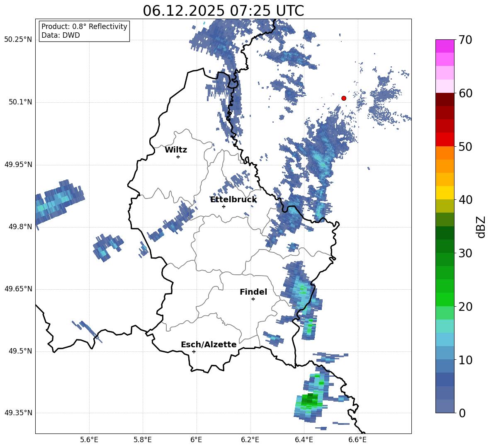
Task: Click the yellow colorbar segment above 40
Action: (x=445, y=192)
